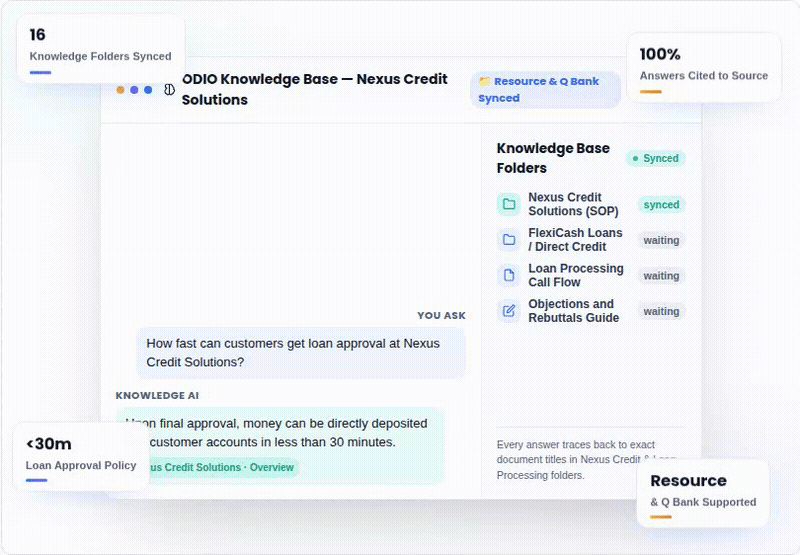Click the orange window dot
The width and height of the screenshot is (800, 555).
coord(120,90)
